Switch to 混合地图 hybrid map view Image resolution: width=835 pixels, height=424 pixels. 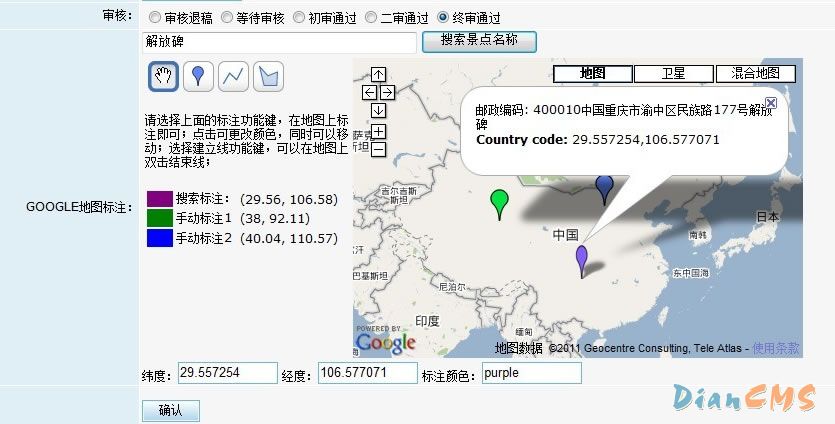coord(755,74)
